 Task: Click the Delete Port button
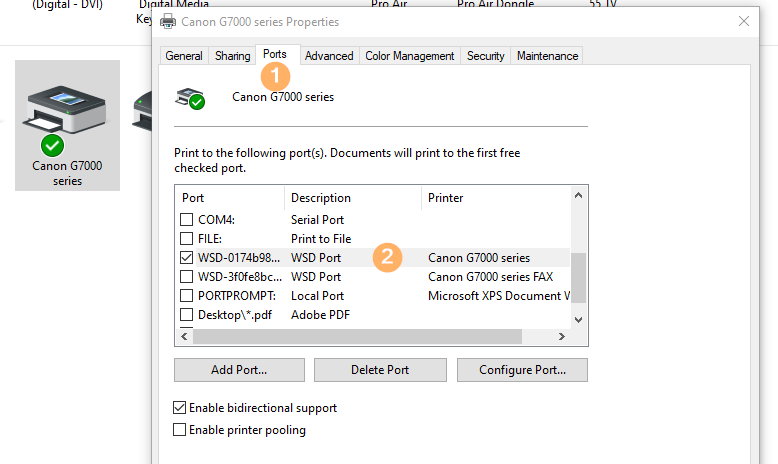click(x=380, y=370)
